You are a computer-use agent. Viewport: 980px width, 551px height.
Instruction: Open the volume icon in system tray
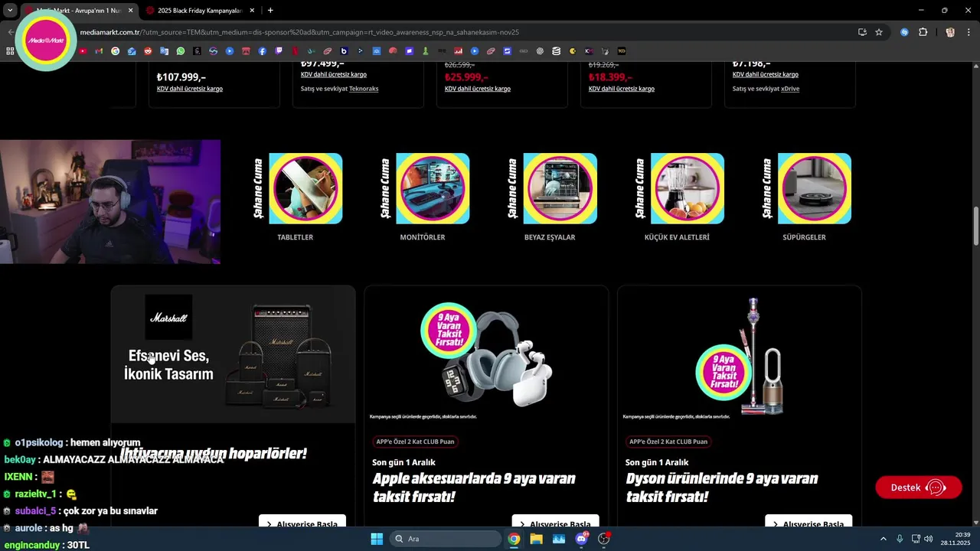[x=929, y=539]
